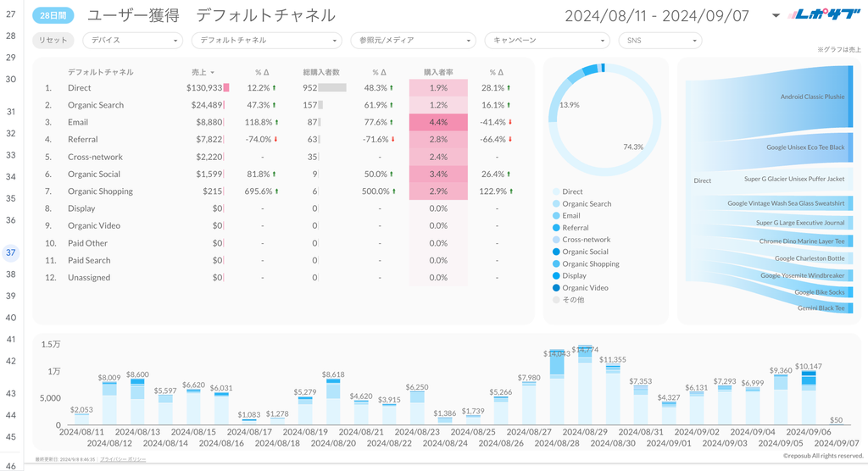Image resolution: width=868 pixels, height=471 pixels.
Task: Click the Organic Video legend marker
Action: 556,288
